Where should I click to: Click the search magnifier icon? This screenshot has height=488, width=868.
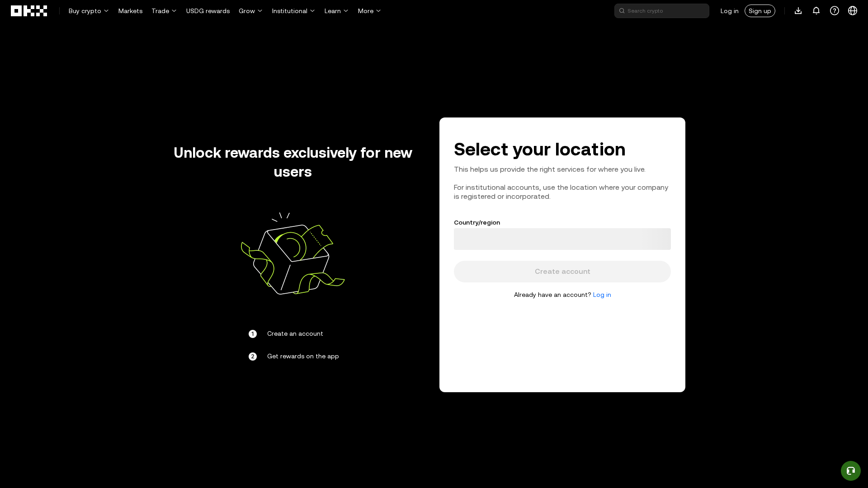(x=622, y=11)
